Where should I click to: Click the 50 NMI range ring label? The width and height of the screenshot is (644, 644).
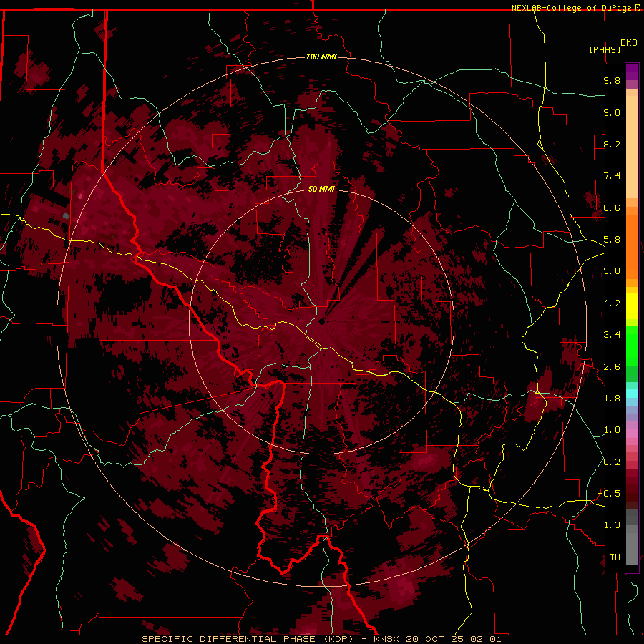321,189
